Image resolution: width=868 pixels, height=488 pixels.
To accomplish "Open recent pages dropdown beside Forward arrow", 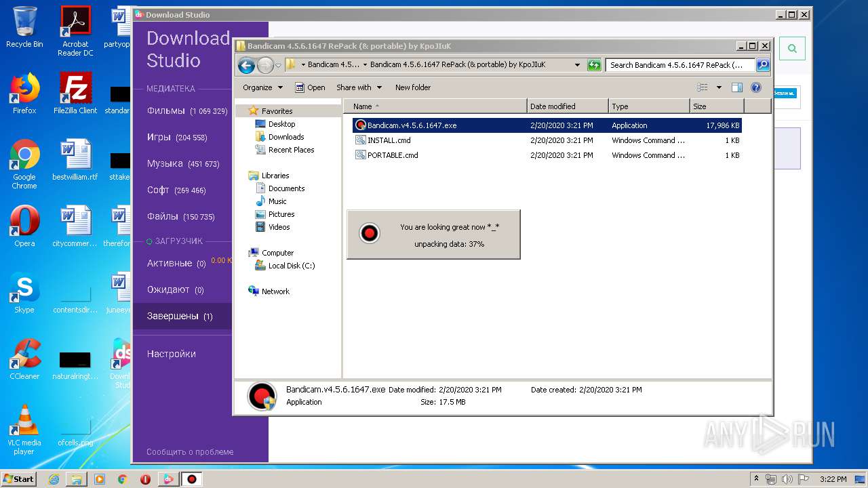I will (x=278, y=66).
